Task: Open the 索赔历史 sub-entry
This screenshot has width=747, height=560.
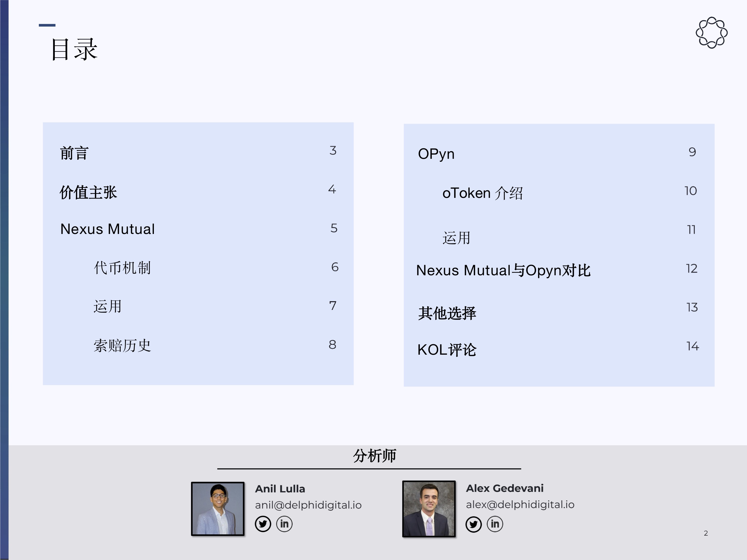Action: pyautogui.click(x=122, y=346)
